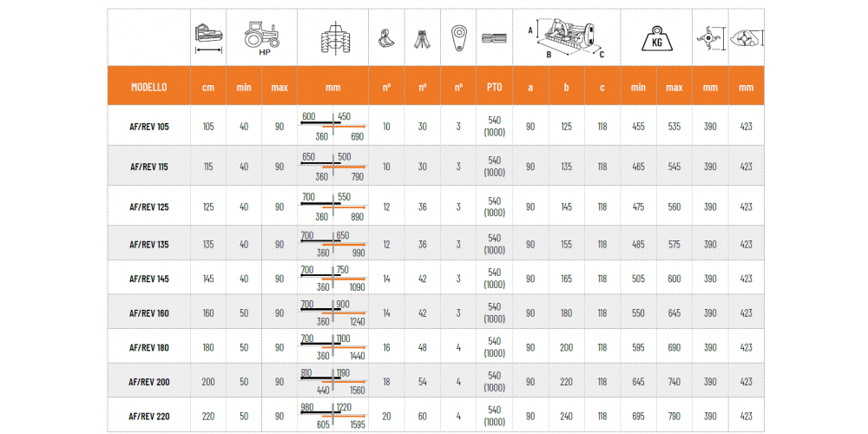Screen dimensions: 868x434
Task: Click the AF/REV 160 model name
Action: (149, 312)
